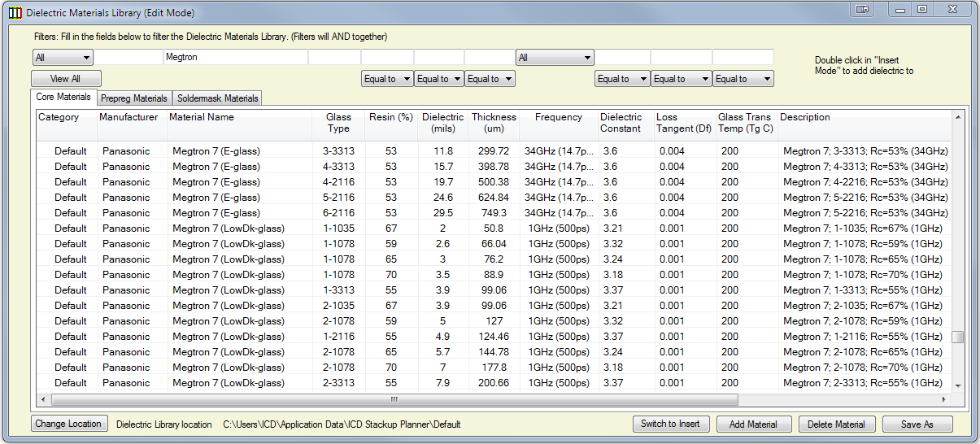This screenshot has height=444, width=980.
Task: Select the row with glass type 6-2116
Action: [x=494, y=212]
